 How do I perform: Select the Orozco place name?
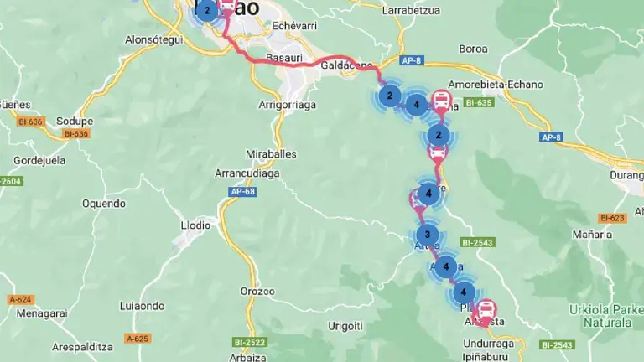[x=257, y=292]
